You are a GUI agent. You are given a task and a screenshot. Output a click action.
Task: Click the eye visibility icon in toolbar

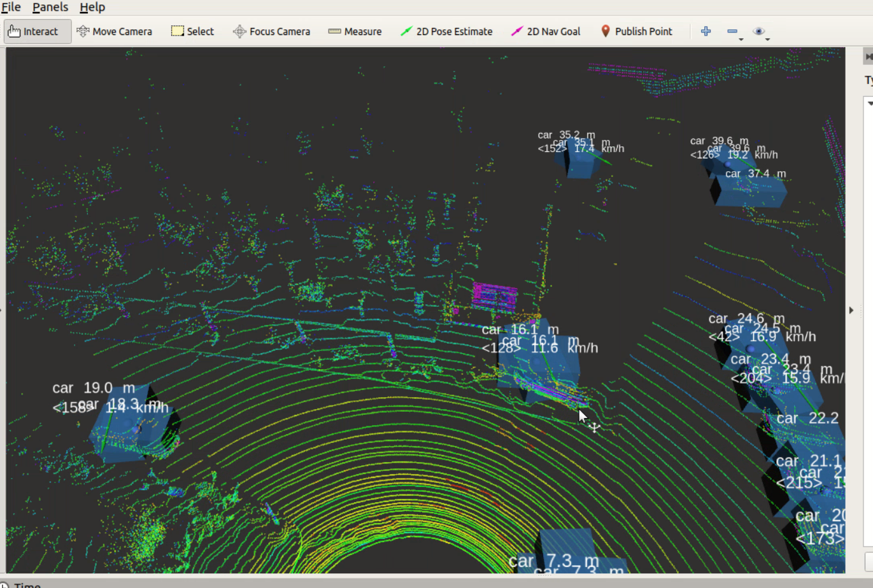758,31
